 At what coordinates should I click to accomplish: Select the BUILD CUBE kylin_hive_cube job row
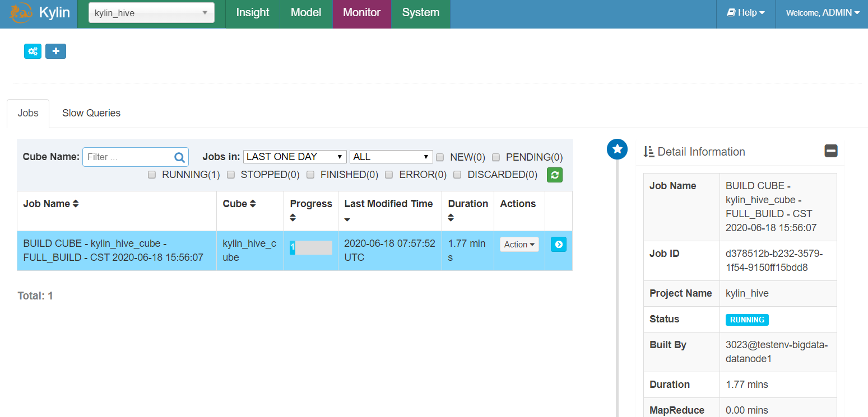tap(295, 251)
